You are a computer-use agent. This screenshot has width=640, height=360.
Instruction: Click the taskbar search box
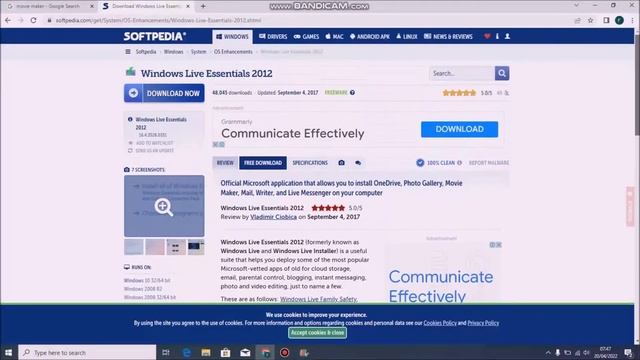coord(87,352)
